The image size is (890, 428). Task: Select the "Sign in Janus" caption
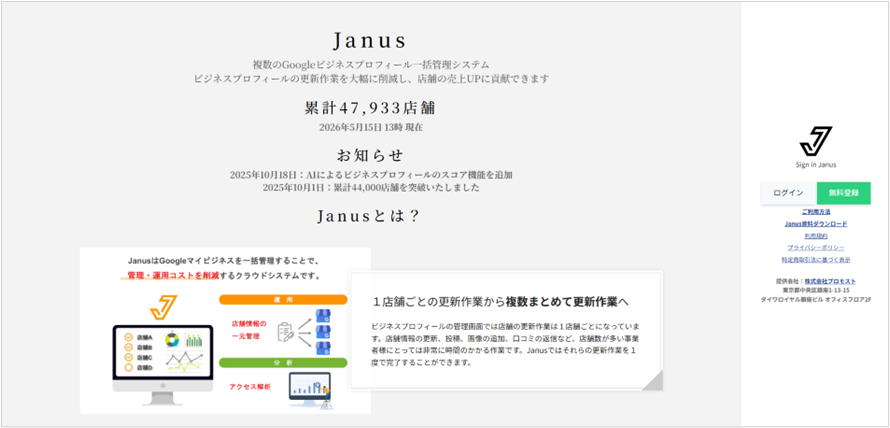click(816, 165)
